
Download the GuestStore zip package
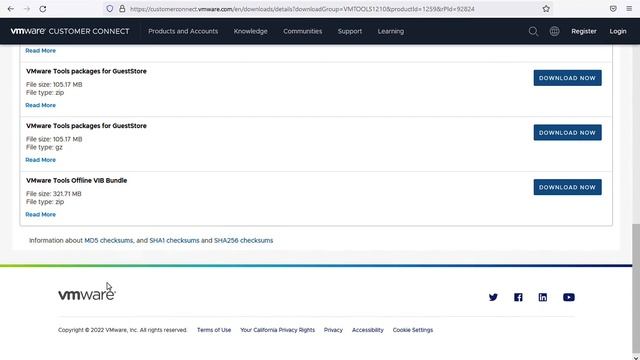coord(567,78)
